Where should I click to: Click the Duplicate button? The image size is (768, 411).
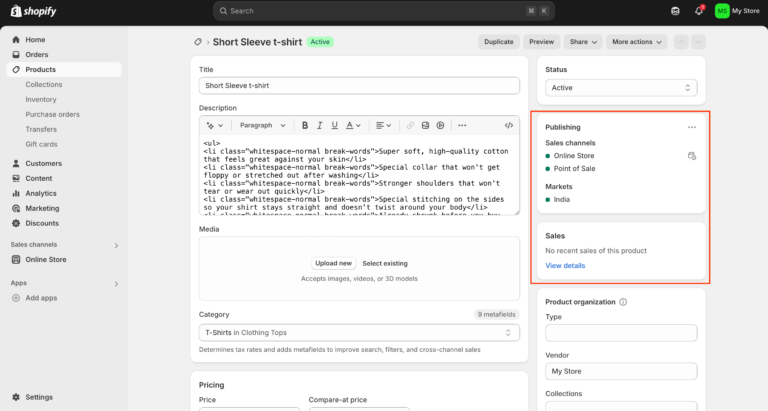click(x=498, y=42)
